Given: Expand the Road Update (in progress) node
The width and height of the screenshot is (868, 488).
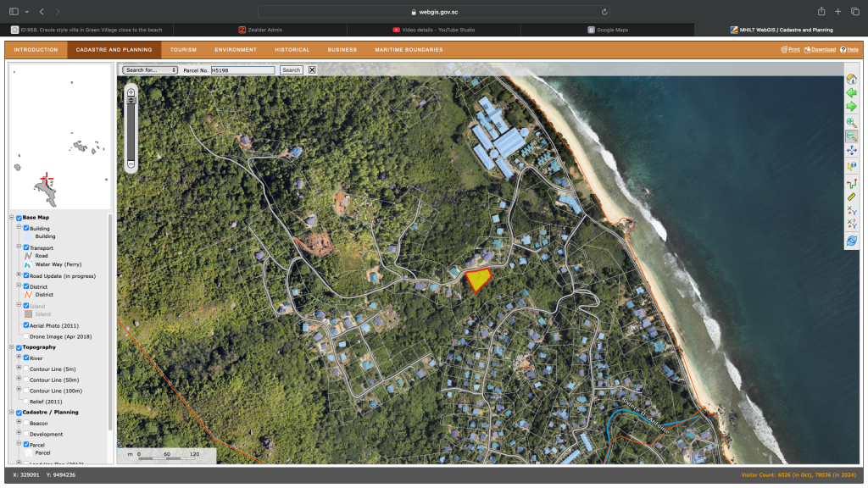Looking at the screenshot, I should (x=19, y=275).
